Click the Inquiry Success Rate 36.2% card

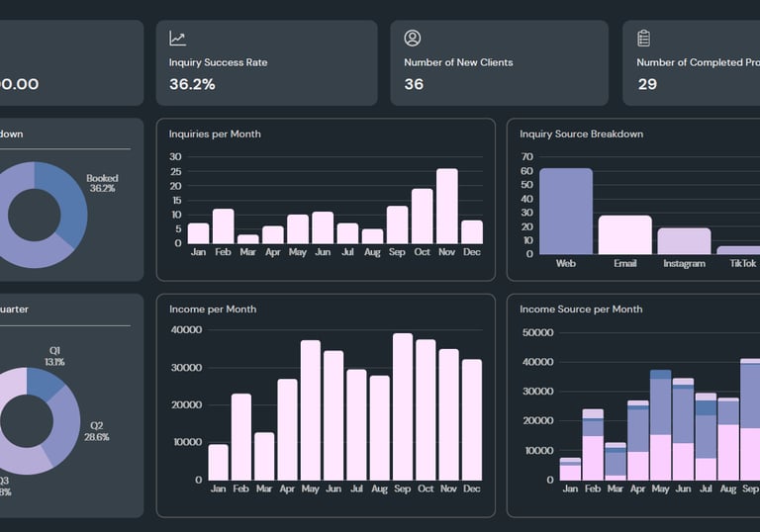(266, 63)
